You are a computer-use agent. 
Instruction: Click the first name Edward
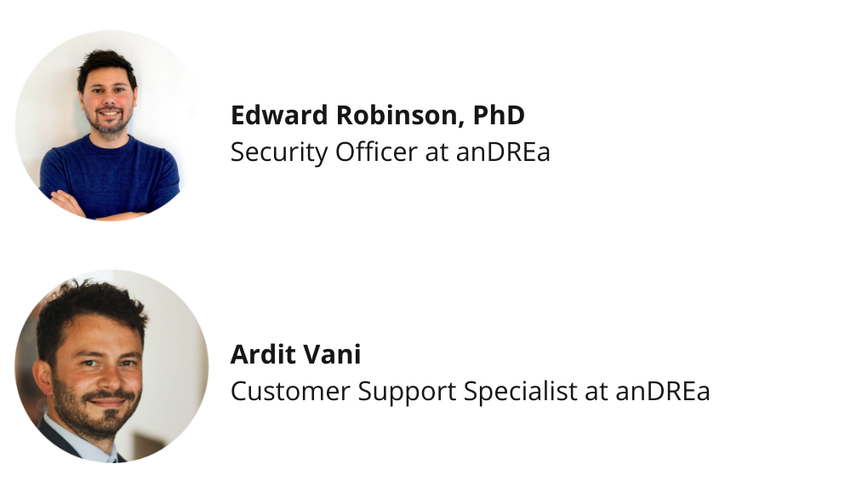click(280, 115)
